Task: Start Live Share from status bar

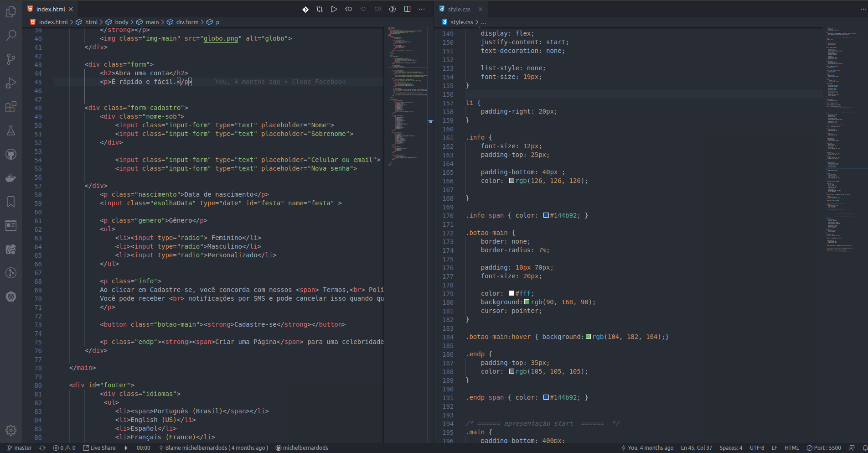Action: tap(99, 448)
